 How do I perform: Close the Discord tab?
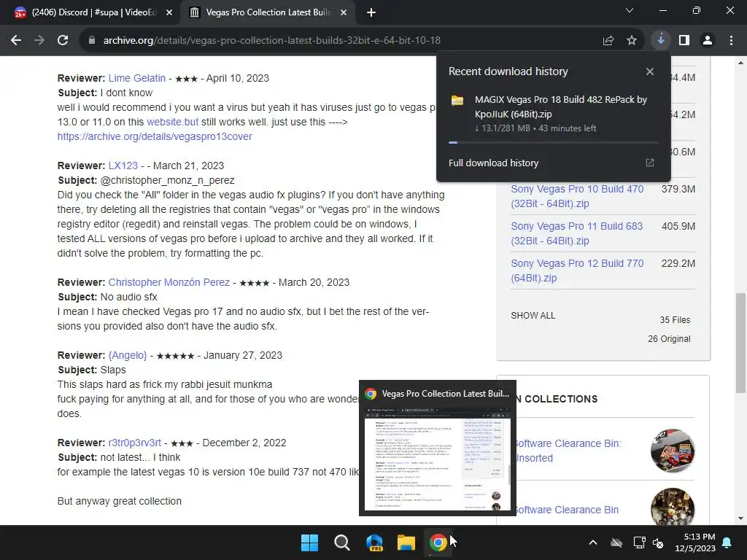(169, 12)
